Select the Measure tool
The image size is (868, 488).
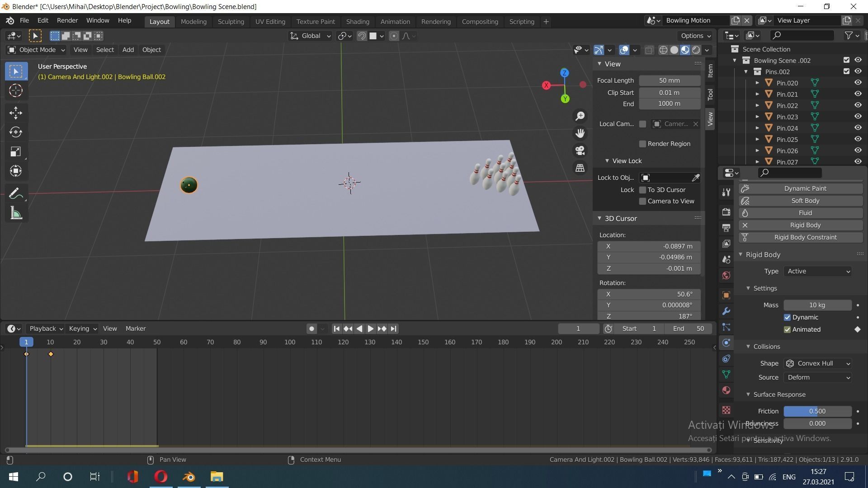pyautogui.click(x=16, y=213)
